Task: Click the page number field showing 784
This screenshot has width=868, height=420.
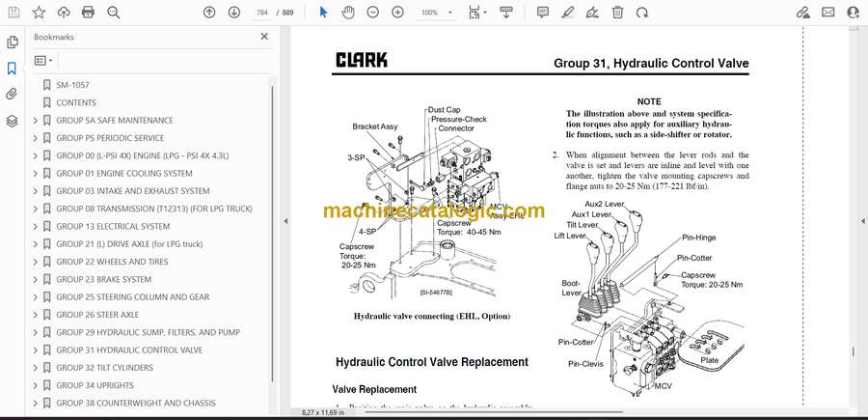Action: 263,13
